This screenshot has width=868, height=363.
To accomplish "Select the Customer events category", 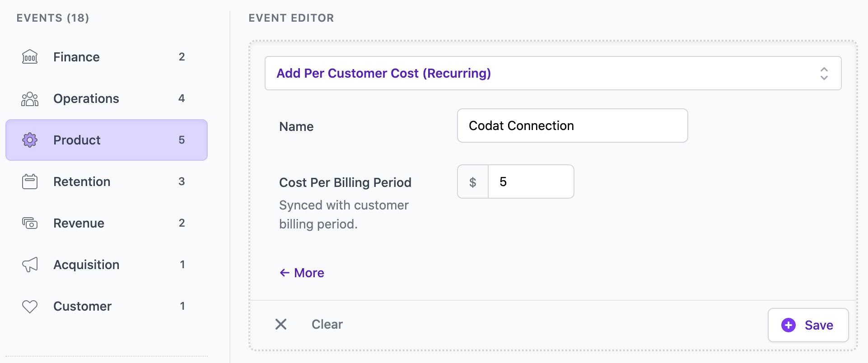I will (107, 306).
